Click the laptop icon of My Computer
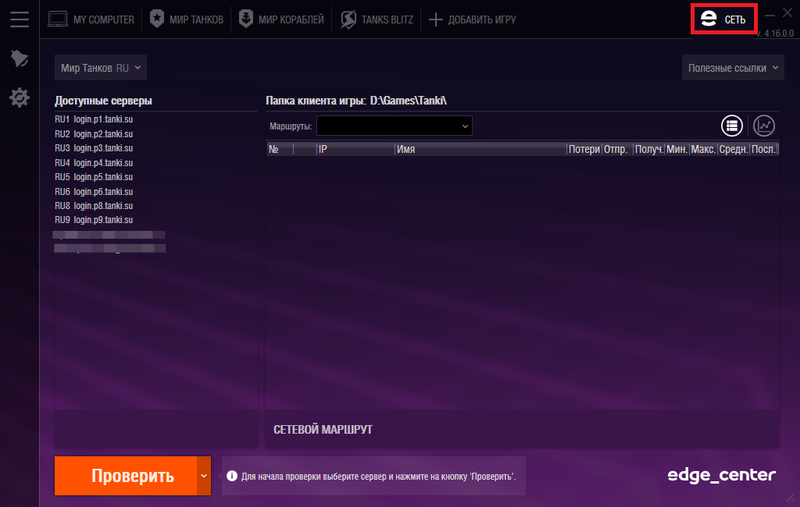The height and width of the screenshot is (507, 800). (x=58, y=19)
